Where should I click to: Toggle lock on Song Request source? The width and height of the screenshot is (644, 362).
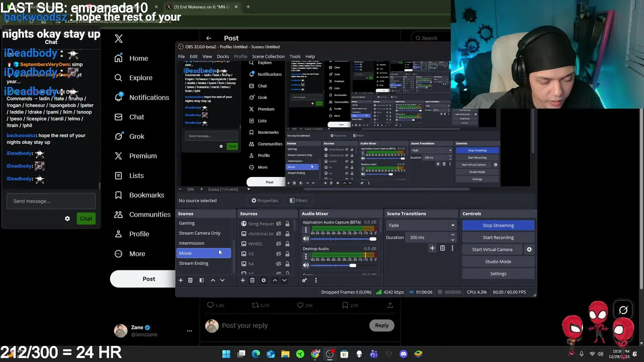tap(287, 224)
